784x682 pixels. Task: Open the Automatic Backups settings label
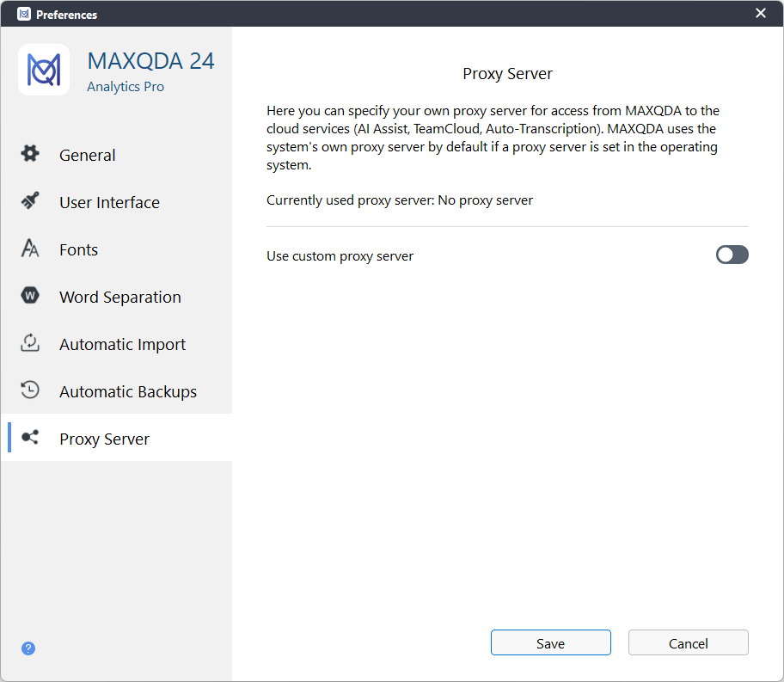tap(128, 392)
